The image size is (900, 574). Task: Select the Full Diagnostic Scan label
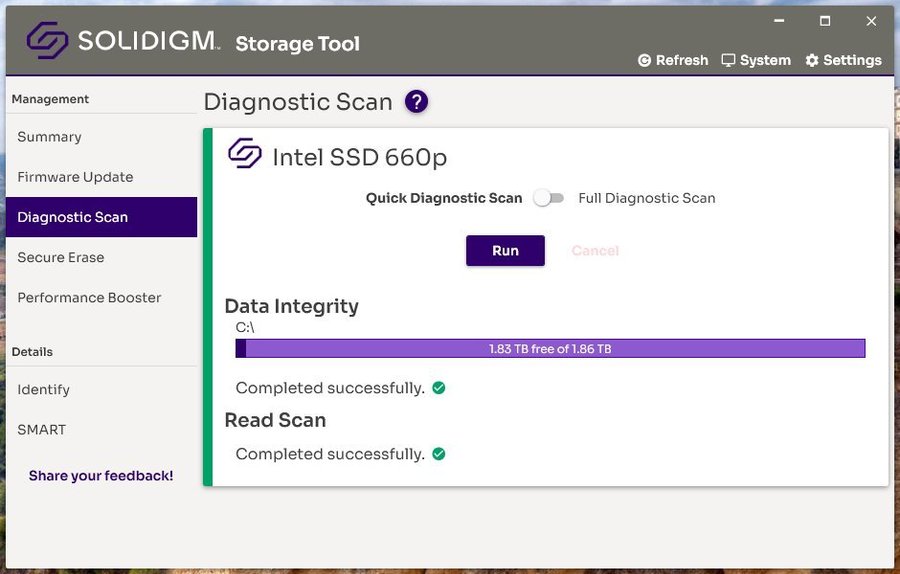pyautogui.click(x=646, y=198)
